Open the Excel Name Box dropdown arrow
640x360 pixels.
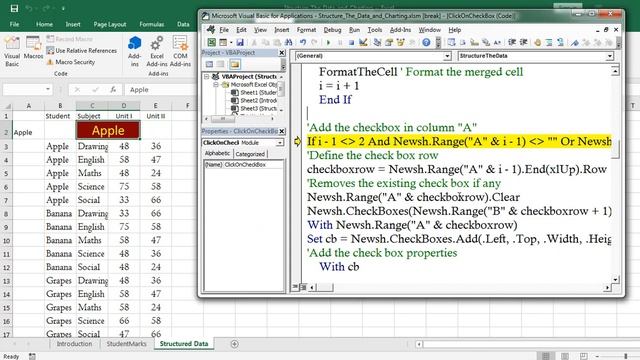pyautogui.click(x=48, y=89)
